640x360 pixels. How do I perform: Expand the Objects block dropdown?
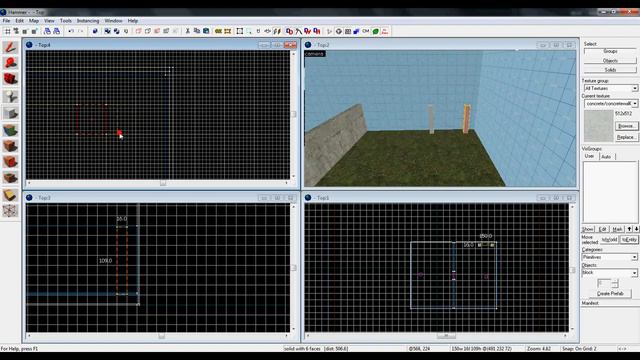click(x=634, y=273)
